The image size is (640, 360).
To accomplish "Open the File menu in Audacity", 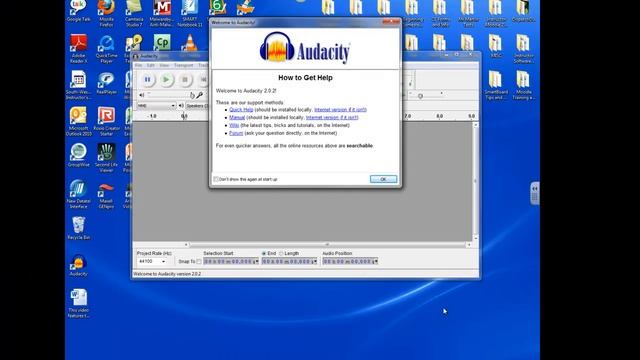I will tap(138, 65).
